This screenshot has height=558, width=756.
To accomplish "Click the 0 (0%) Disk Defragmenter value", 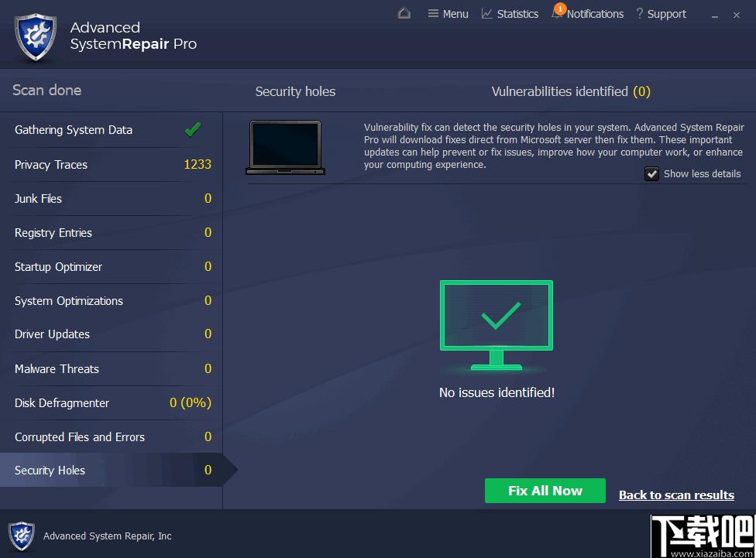I will (191, 402).
